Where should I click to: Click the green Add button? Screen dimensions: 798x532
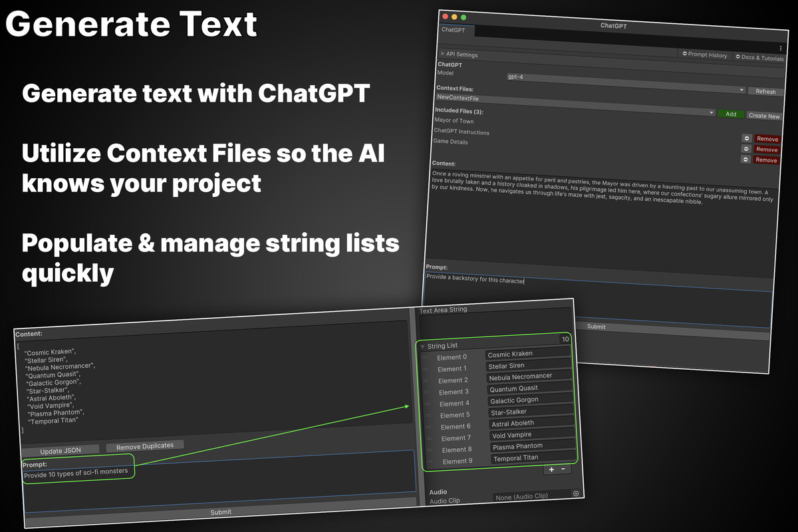pos(731,114)
